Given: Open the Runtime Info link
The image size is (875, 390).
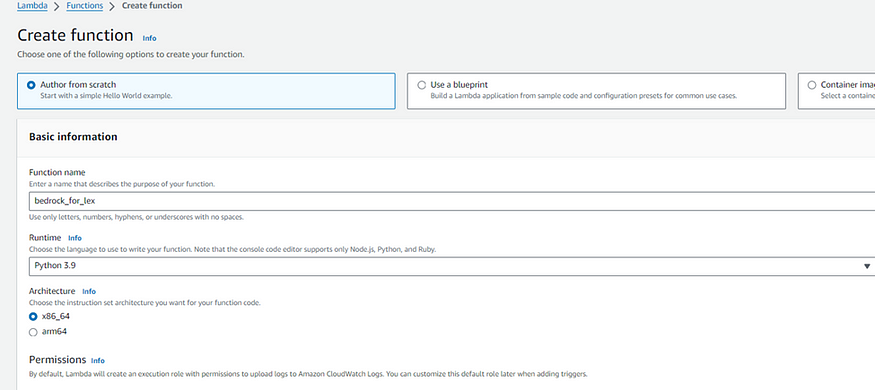Looking at the screenshot, I should [x=75, y=238].
